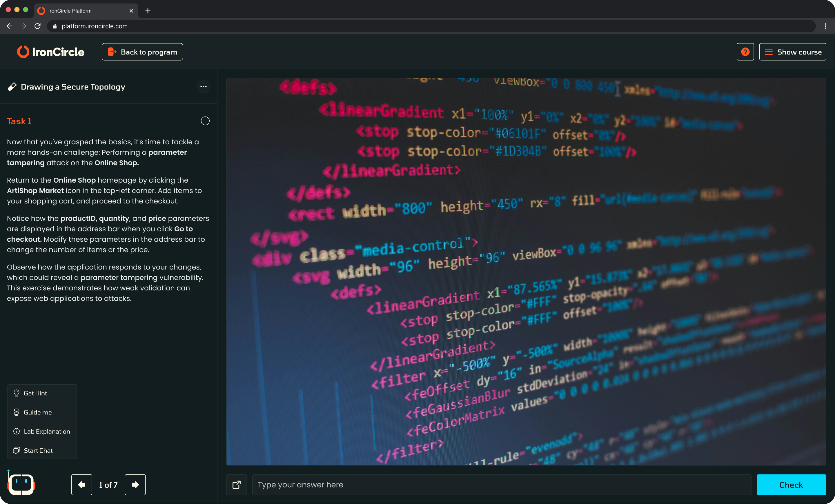This screenshot has height=504, width=835.
Task: Select Guide me from the helper menu
Action: (37, 412)
